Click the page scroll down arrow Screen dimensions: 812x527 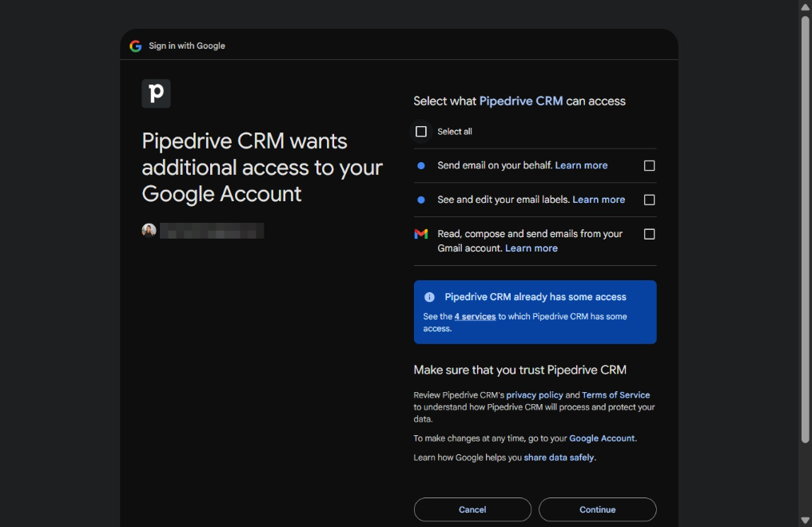(x=806, y=521)
